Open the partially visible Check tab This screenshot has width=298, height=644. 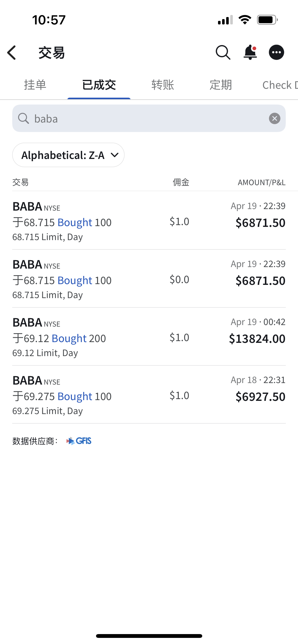tap(279, 85)
